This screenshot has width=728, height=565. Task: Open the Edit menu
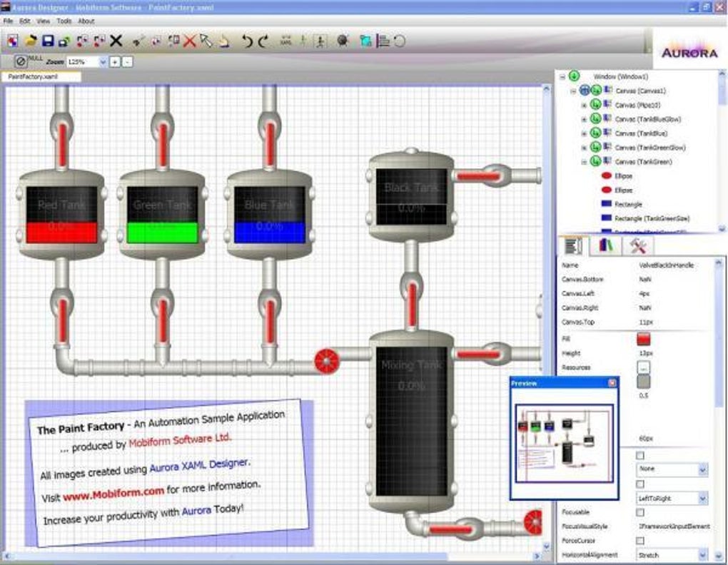coord(24,21)
